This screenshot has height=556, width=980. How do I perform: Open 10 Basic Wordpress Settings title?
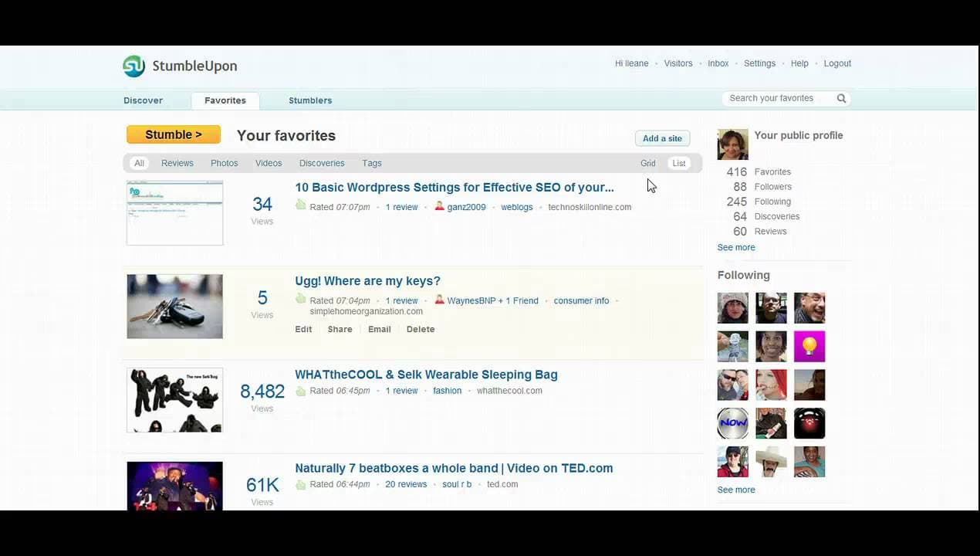(455, 188)
